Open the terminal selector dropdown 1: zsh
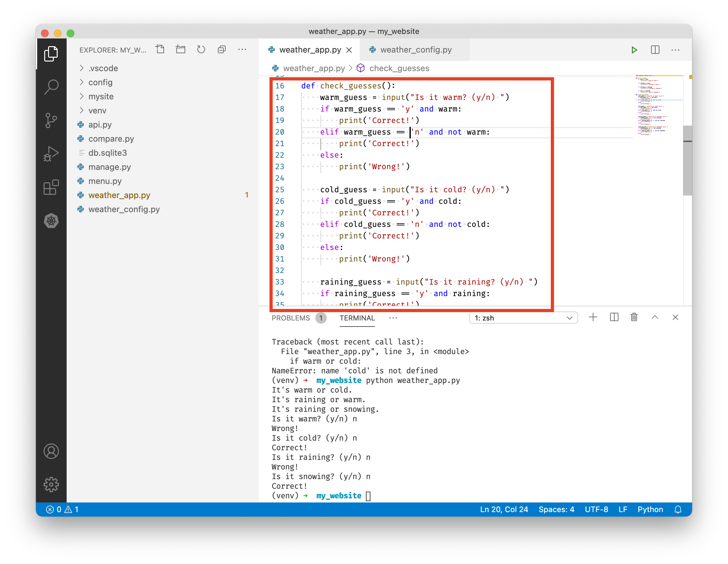The height and width of the screenshot is (564, 728). click(x=523, y=318)
